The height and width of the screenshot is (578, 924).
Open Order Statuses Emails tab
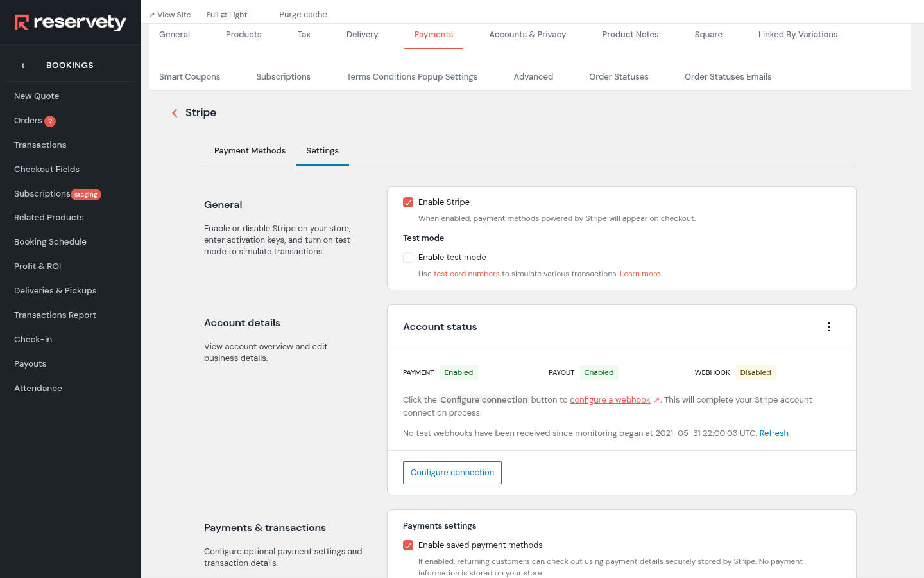point(728,77)
